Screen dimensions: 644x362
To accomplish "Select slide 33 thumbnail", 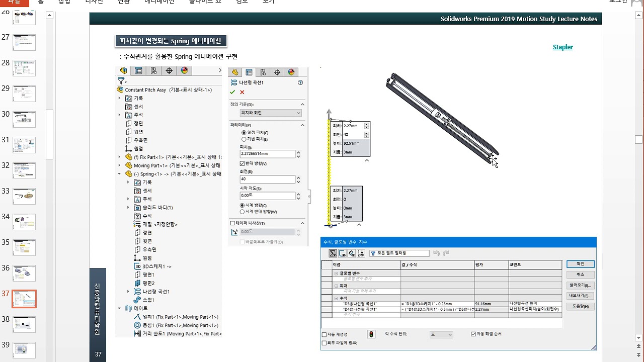I will 24,197.
